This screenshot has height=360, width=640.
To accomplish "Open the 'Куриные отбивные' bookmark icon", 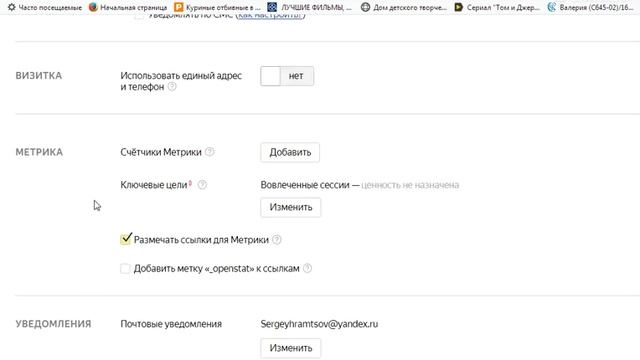I will [x=178, y=7].
